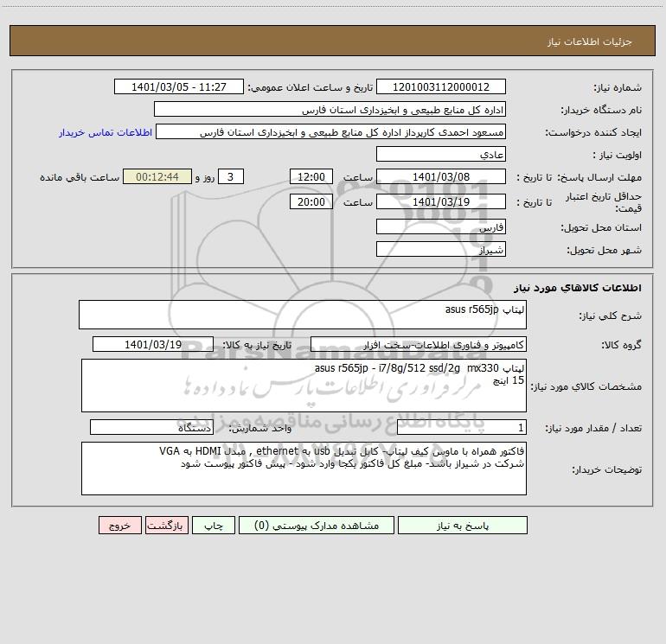This screenshot has width=666, height=644.
Task: Click the چاپ print button
Action: (x=214, y=525)
